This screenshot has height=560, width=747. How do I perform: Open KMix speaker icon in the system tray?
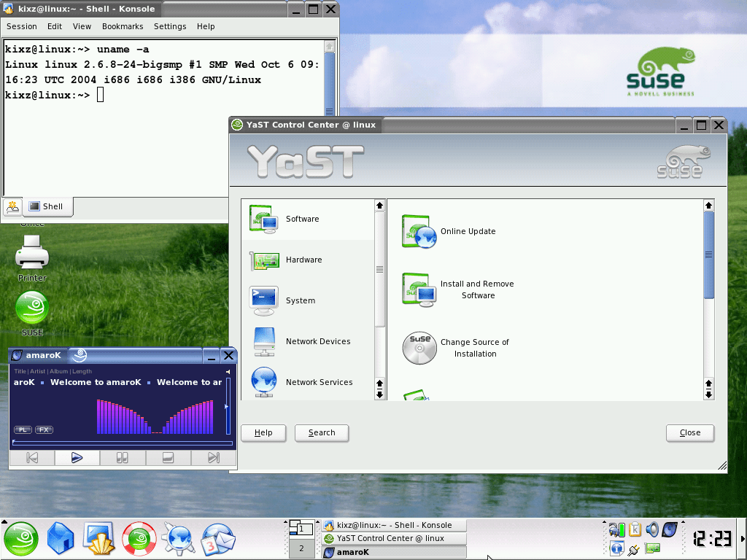click(652, 529)
